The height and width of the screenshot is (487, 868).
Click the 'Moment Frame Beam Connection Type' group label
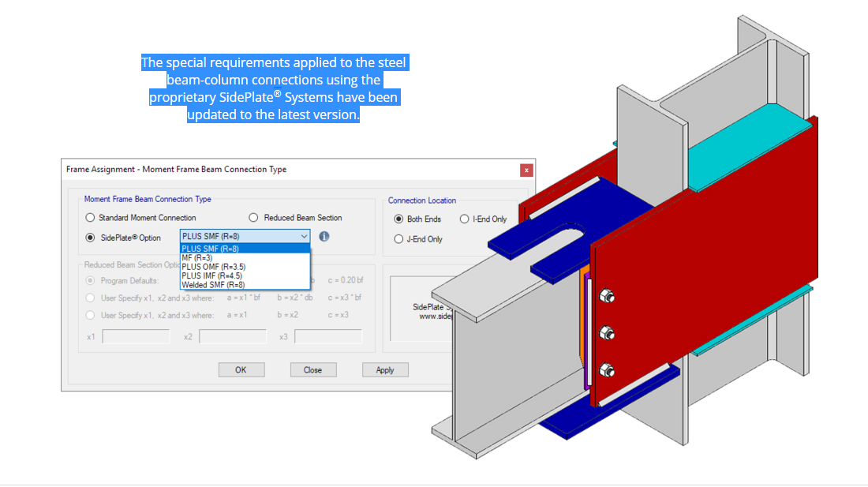point(148,199)
